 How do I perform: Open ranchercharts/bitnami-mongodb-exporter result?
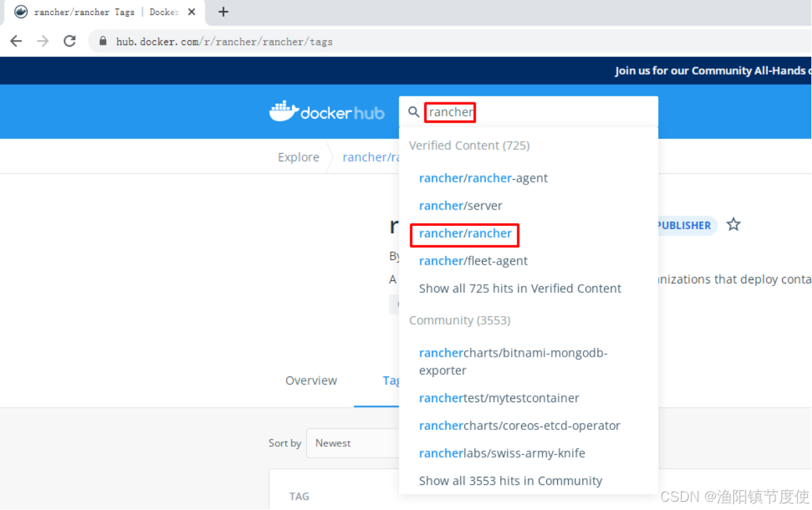tap(513, 361)
